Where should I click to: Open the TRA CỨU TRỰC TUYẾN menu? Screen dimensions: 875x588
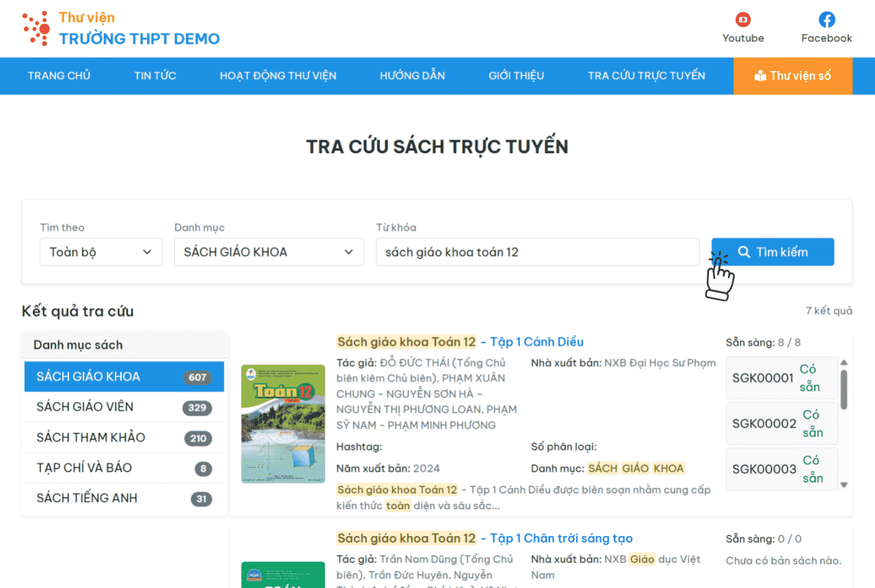tap(646, 76)
